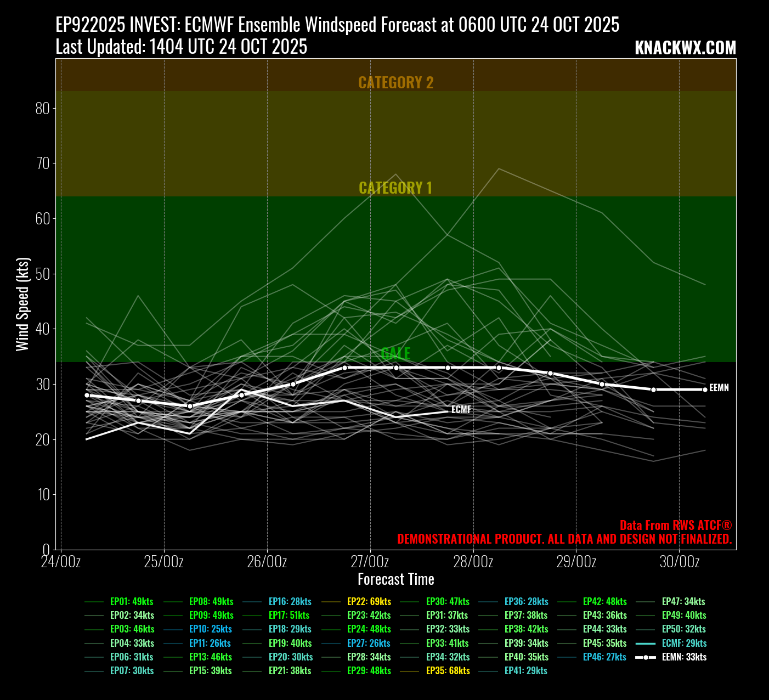Viewport: 769px width, 700px height.
Task: Click the KNACKWX.COM watermark link
Action: pyautogui.click(x=685, y=48)
